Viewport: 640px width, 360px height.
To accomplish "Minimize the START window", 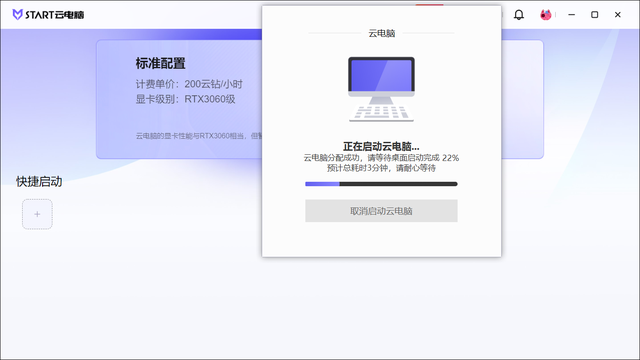I will point(571,15).
